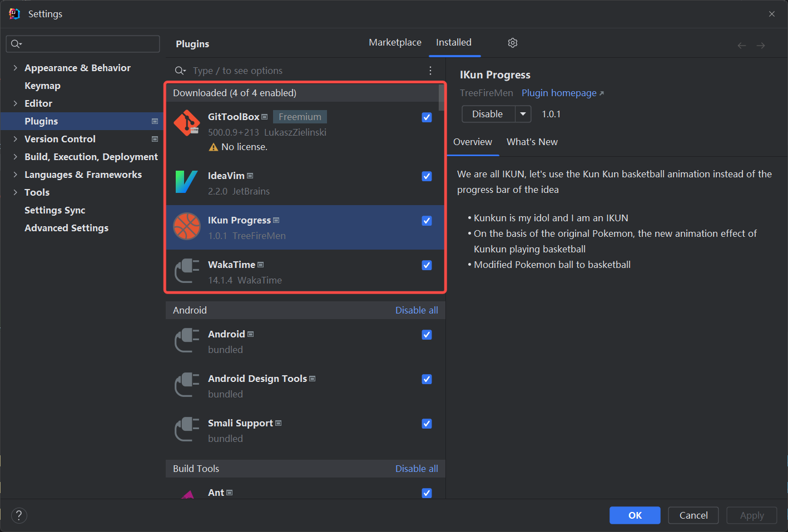Open the What's New tab

pos(532,142)
